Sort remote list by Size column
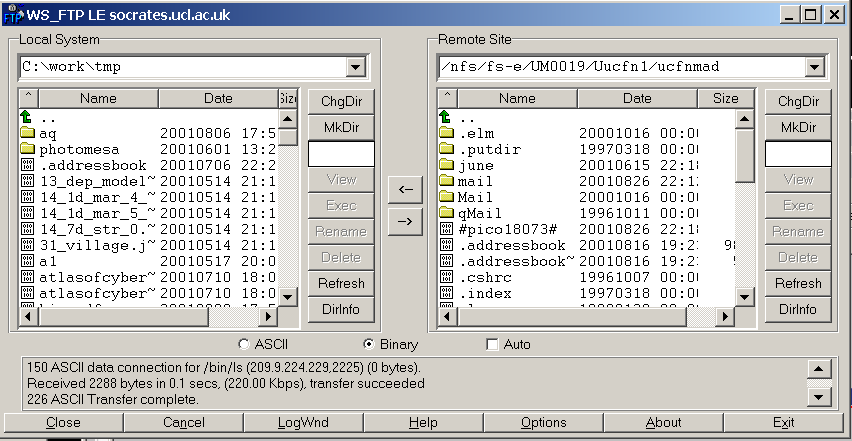 [x=725, y=98]
